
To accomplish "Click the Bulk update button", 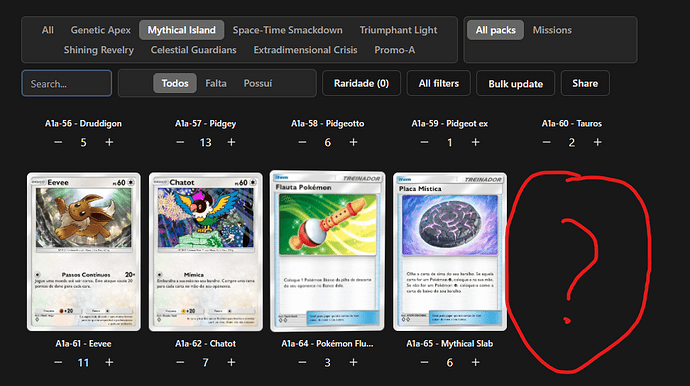I will pyautogui.click(x=516, y=83).
